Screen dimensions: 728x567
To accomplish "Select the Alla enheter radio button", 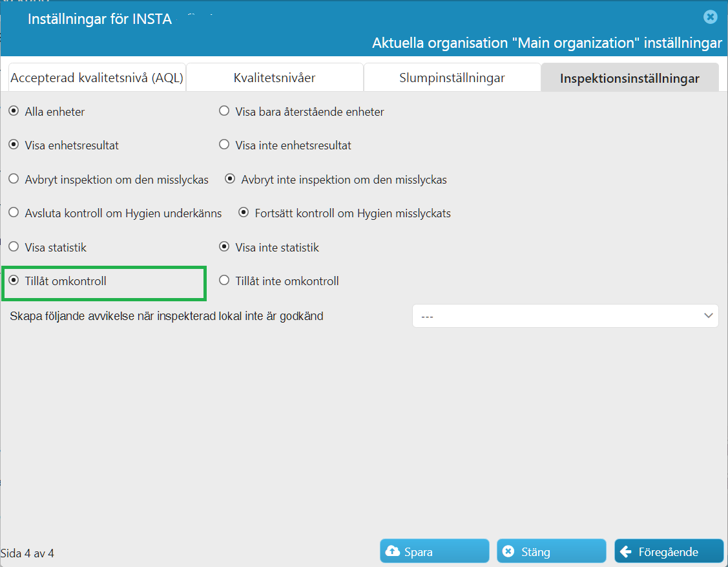I will pos(14,111).
